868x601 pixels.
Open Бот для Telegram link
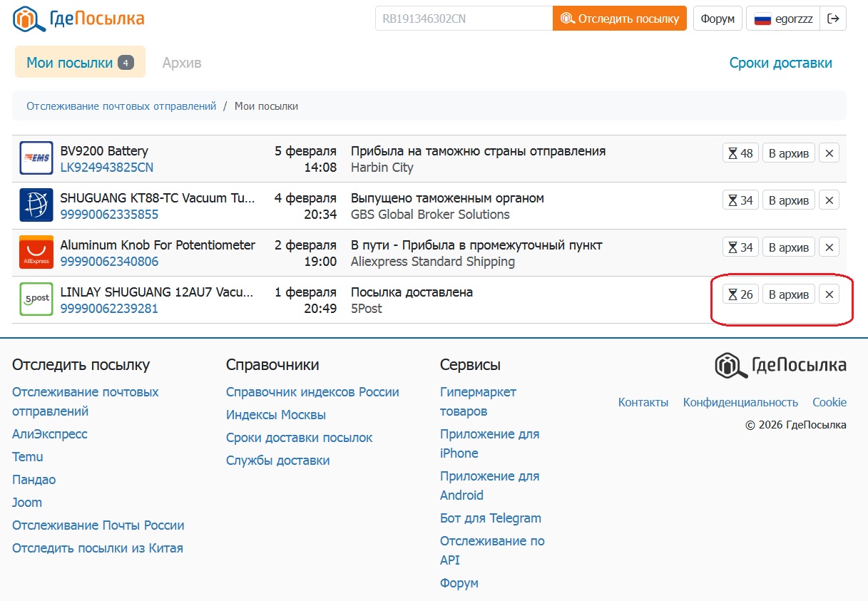coord(491,518)
